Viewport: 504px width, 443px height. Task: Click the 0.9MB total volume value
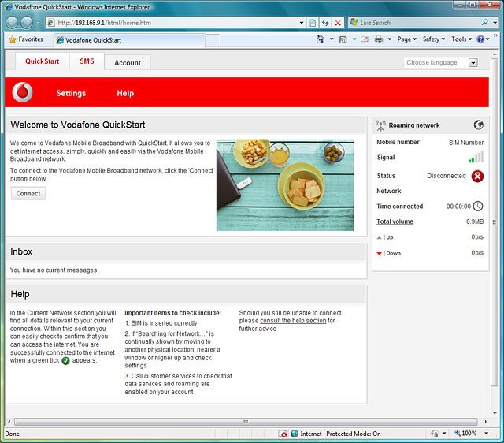coord(475,221)
